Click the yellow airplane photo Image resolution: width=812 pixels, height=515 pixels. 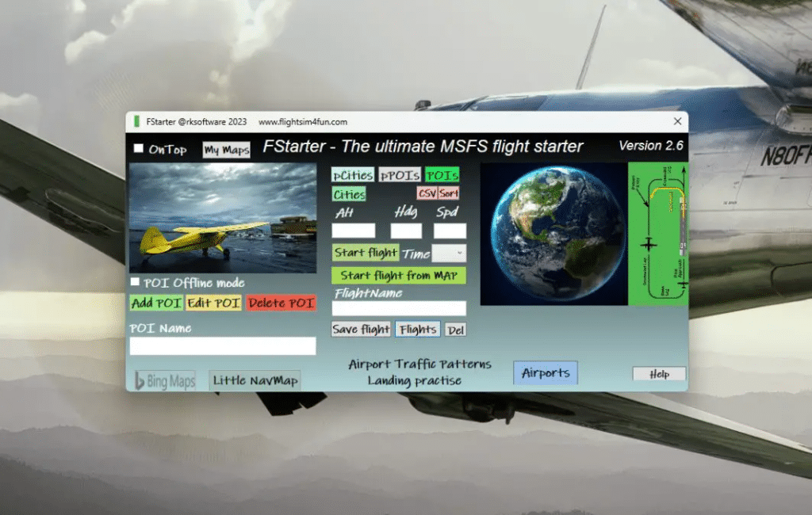223,219
